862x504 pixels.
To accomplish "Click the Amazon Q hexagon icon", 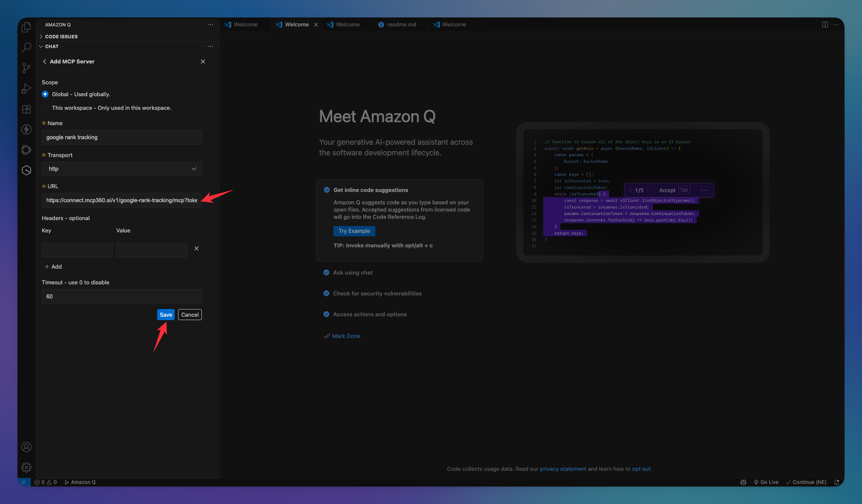I will (26, 170).
